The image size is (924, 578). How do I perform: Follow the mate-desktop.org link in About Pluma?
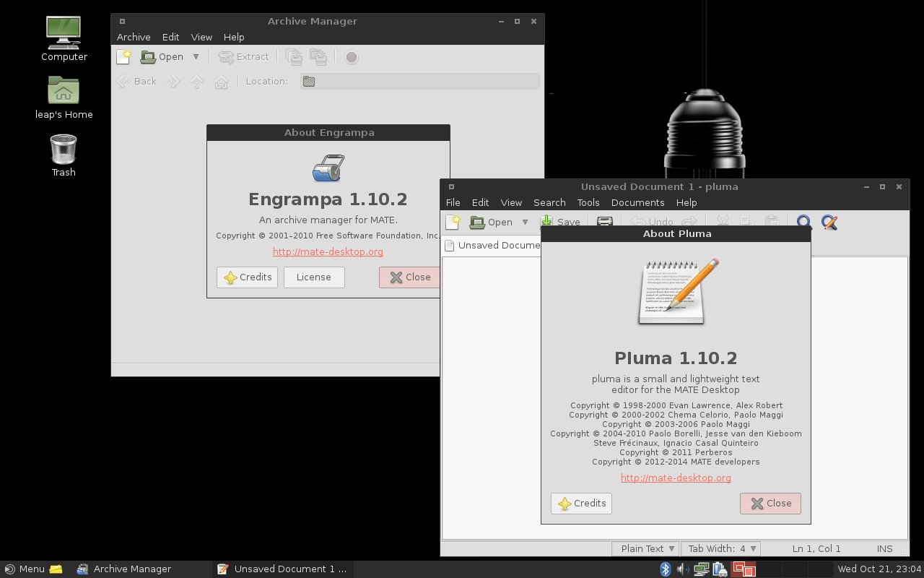coord(676,478)
